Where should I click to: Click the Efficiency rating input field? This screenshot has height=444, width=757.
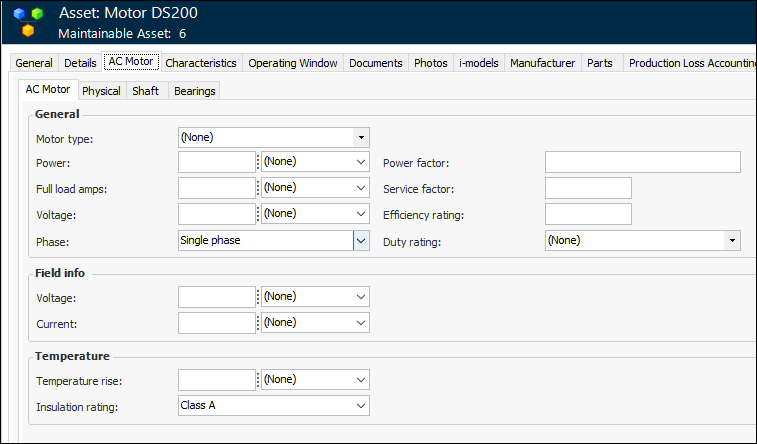pos(588,214)
